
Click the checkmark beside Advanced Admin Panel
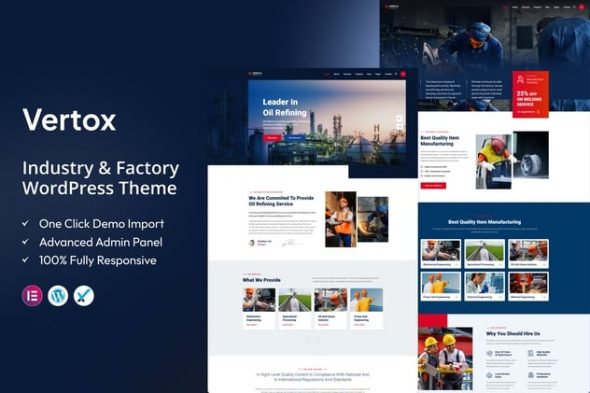25,242
